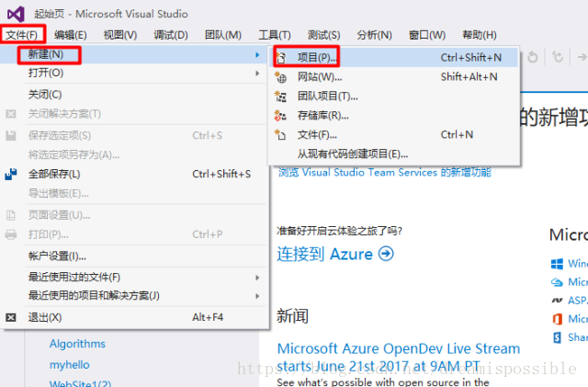
Task: Select 存储库(R)... in submenu
Action: (394, 116)
